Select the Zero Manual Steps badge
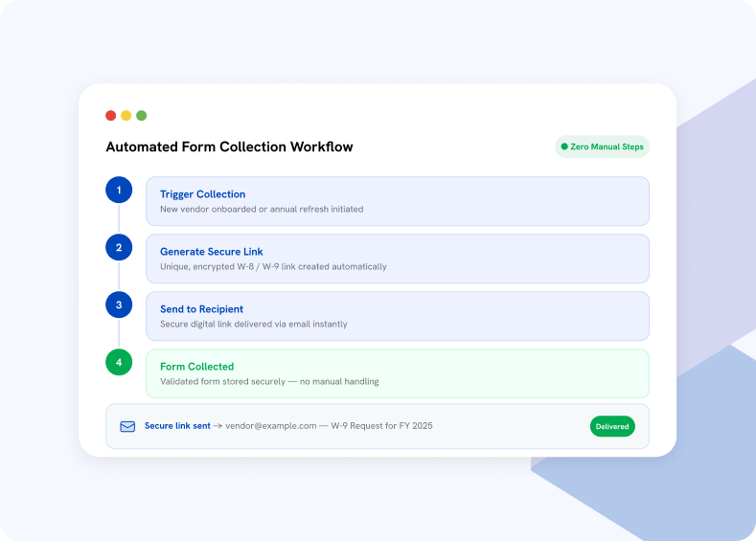 [602, 147]
